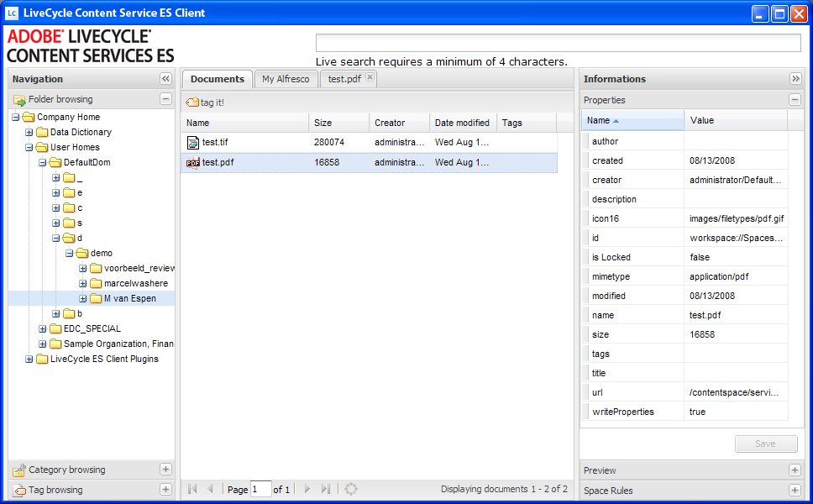Expand the M van Espen tree node
The image size is (813, 504).
[83, 299]
